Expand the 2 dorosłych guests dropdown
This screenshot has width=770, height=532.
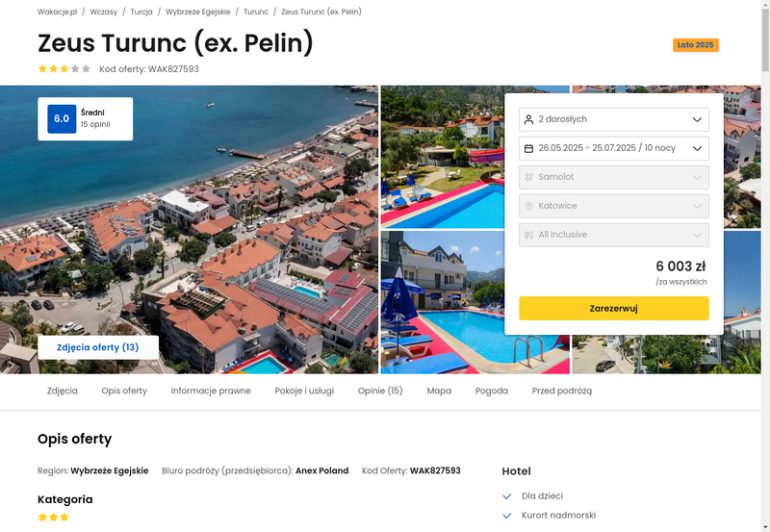(x=614, y=119)
